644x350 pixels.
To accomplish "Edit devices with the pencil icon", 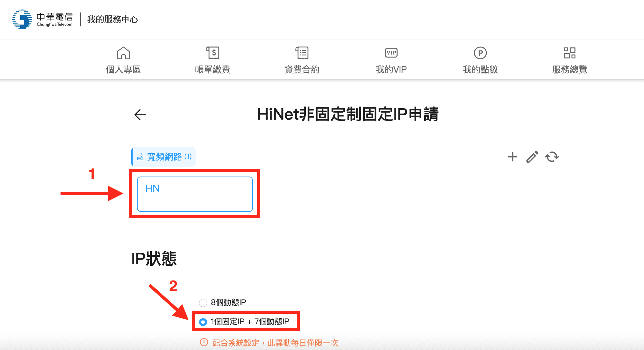I will click(x=532, y=157).
